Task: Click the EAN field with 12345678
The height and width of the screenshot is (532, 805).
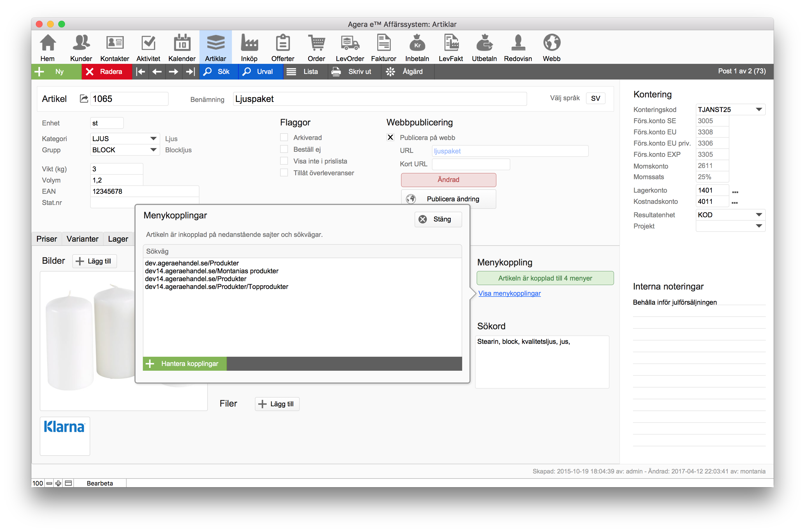Action: coord(145,191)
